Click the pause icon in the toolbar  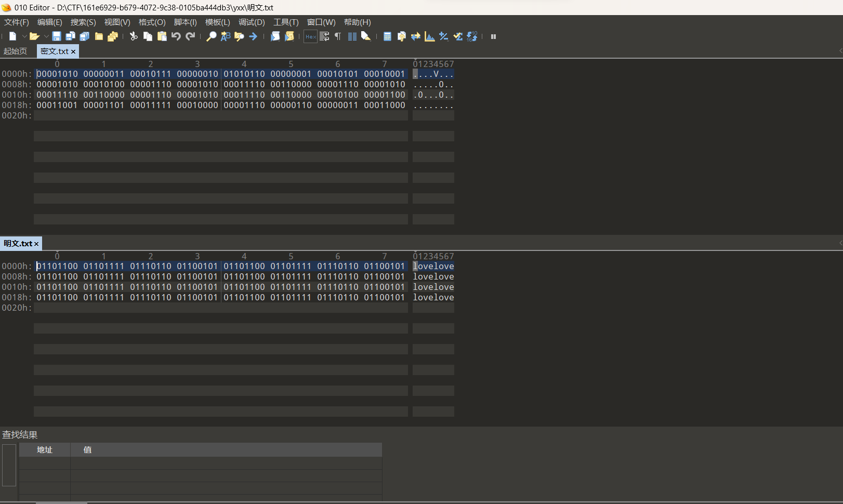click(x=493, y=36)
